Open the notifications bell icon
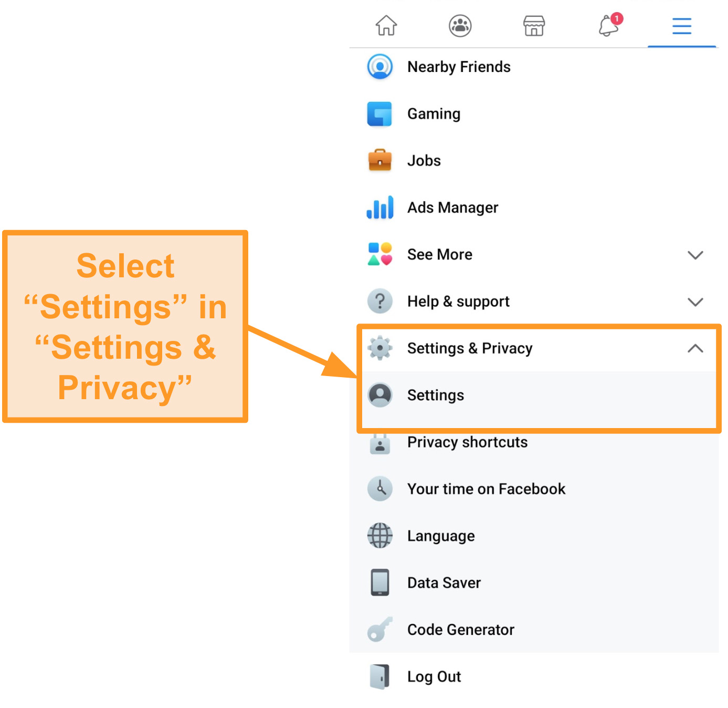728x708 pixels. click(609, 25)
